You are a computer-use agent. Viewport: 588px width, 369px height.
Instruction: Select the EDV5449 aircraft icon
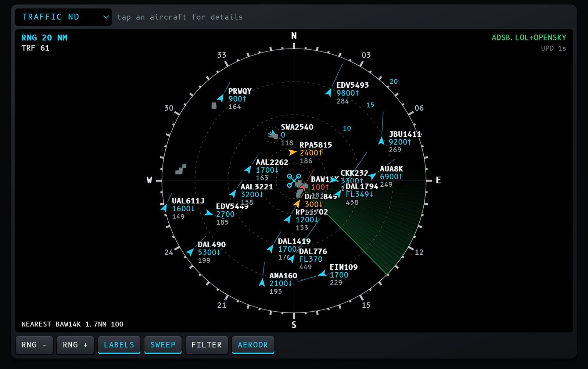coord(208,213)
